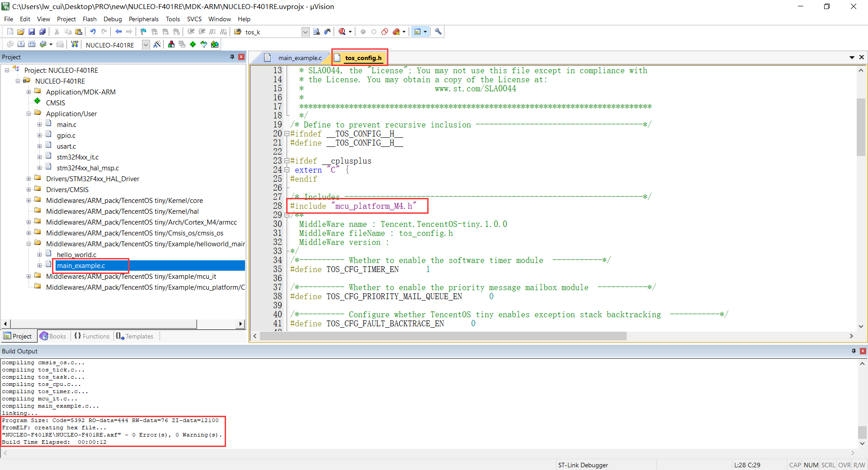Create a new file using the toolbar icon
This screenshot has height=470, width=868.
10,32
